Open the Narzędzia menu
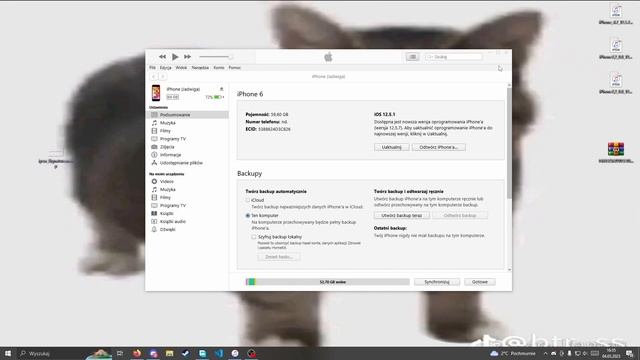The width and height of the screenshot is (640, 360). (x=200, y=68)
